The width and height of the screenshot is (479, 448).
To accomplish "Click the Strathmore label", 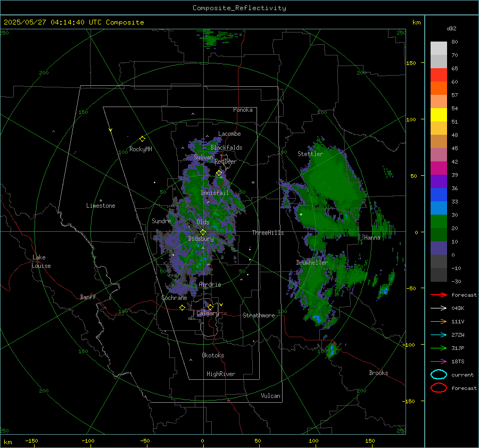I will point(259,315).
